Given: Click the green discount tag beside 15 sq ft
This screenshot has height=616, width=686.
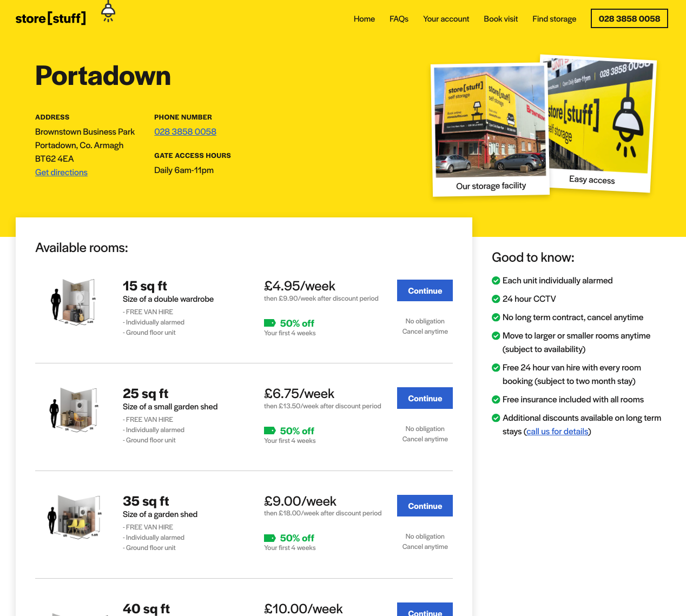Looking at the screenshot, I should (270, 322).
